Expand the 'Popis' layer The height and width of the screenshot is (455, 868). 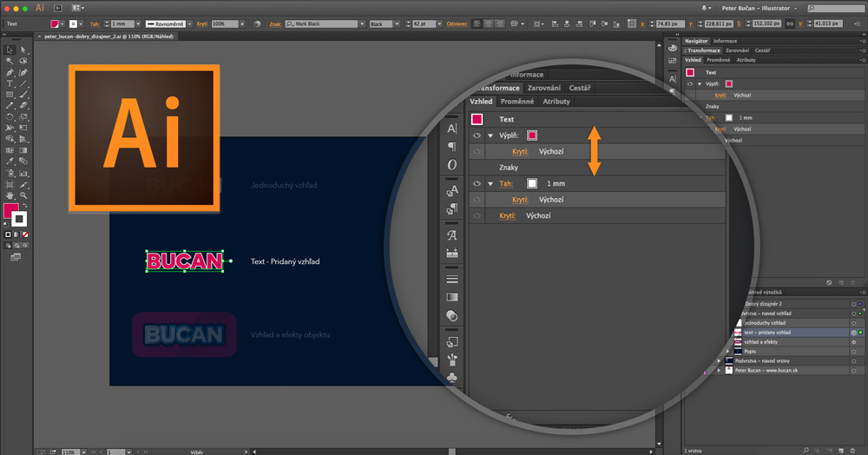pyautogui.click(x=727, y=352)
